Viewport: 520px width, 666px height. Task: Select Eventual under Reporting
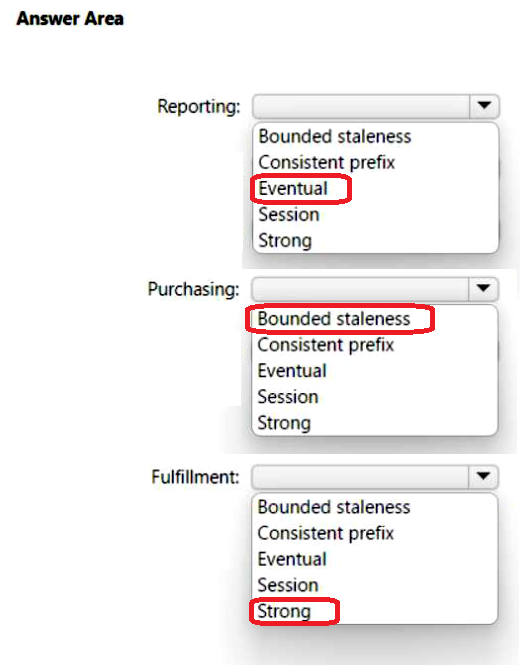click(293, 189)
